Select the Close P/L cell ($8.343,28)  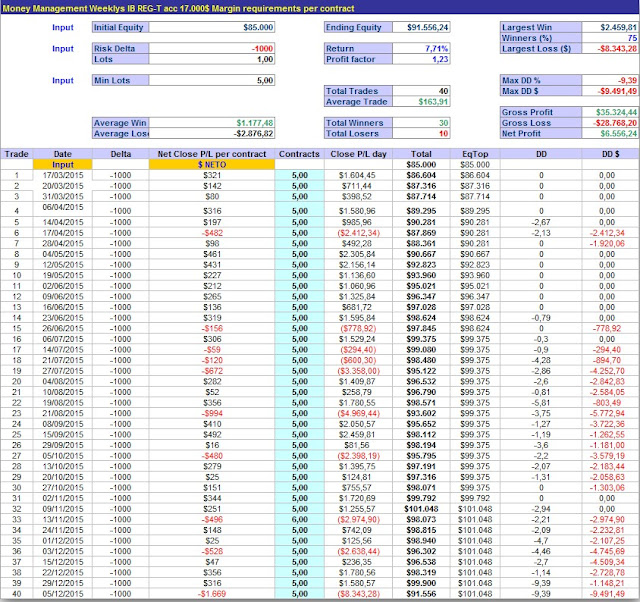pos(358,593)
